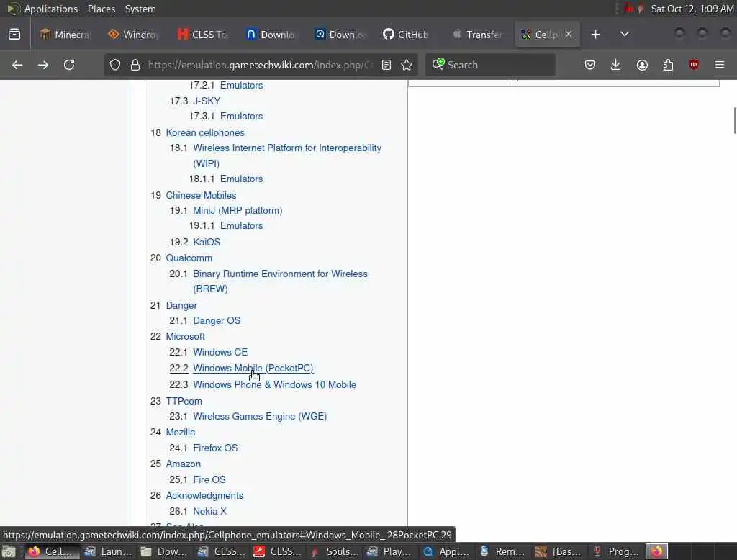737x560 pixels.
Task: Switch to the Windroy tab
Action: 134,35
